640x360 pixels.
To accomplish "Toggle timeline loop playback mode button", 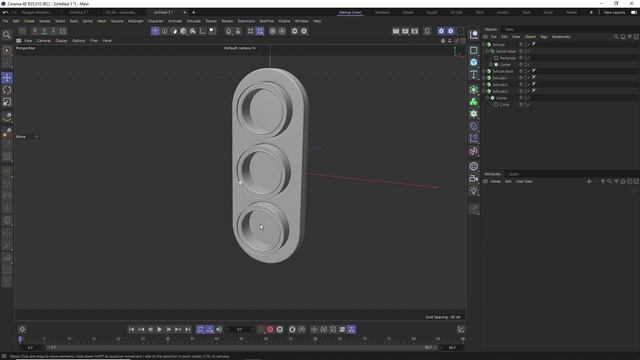I will coord(200,329).
